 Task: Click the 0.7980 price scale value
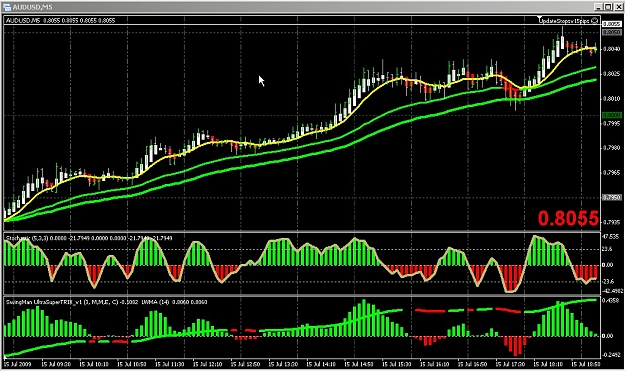pyautogui.click(x=611, y=148)
